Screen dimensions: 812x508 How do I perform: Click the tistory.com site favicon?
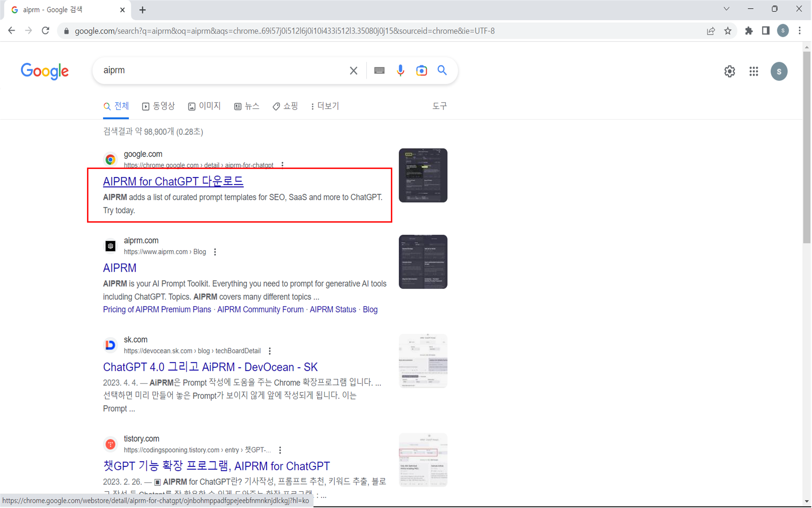pos(110,444)
